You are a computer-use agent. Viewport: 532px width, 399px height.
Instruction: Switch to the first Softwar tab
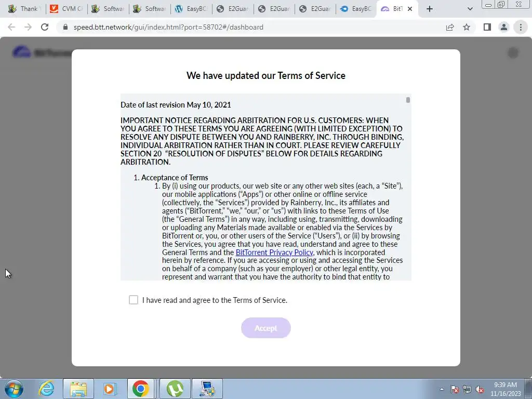point(108,9)
